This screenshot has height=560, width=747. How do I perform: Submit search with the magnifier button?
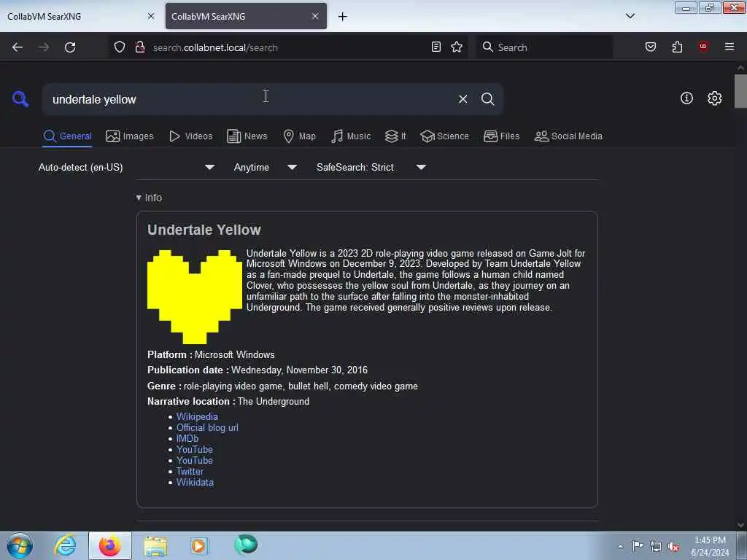click(487, 99)
